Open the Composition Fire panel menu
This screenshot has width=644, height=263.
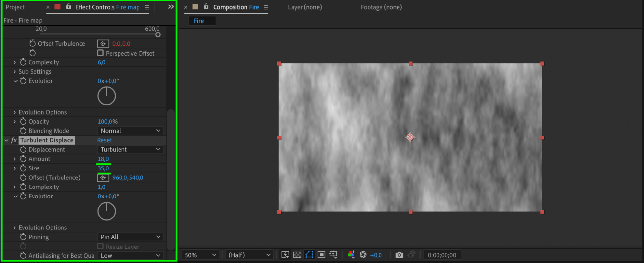click(x=266, y=7)
